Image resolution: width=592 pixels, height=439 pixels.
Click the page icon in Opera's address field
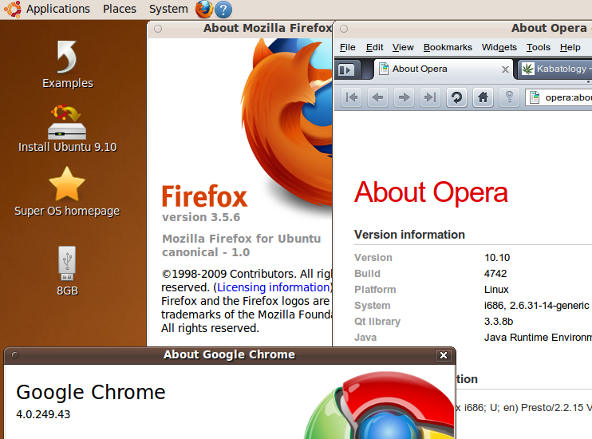coord(534,98)
